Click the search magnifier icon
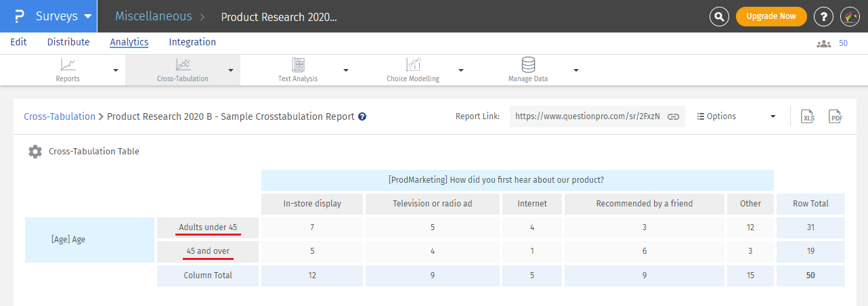 pyautogui.click(x=719, y=16)
